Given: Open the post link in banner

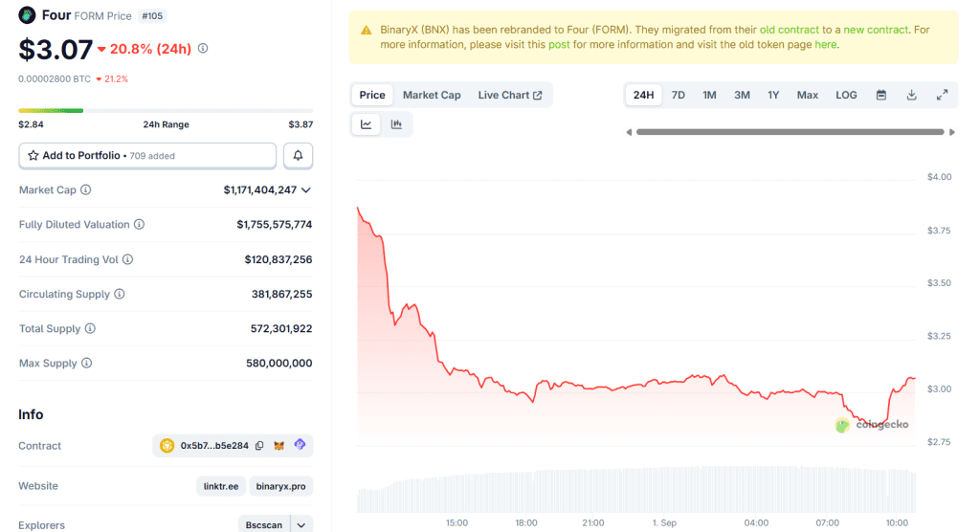Looking at the screenshot, I should point(559,44).
